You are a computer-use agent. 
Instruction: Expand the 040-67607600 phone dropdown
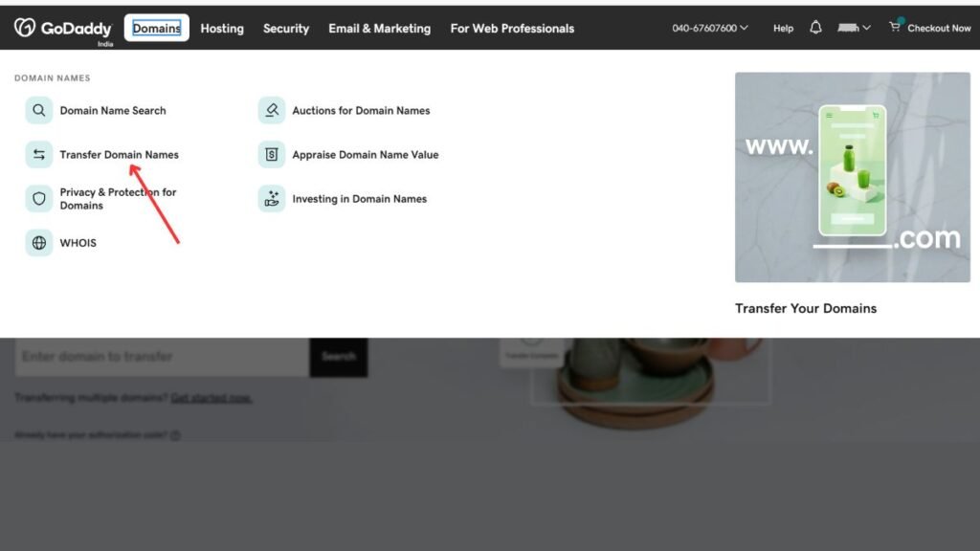(x=710, y=28)
